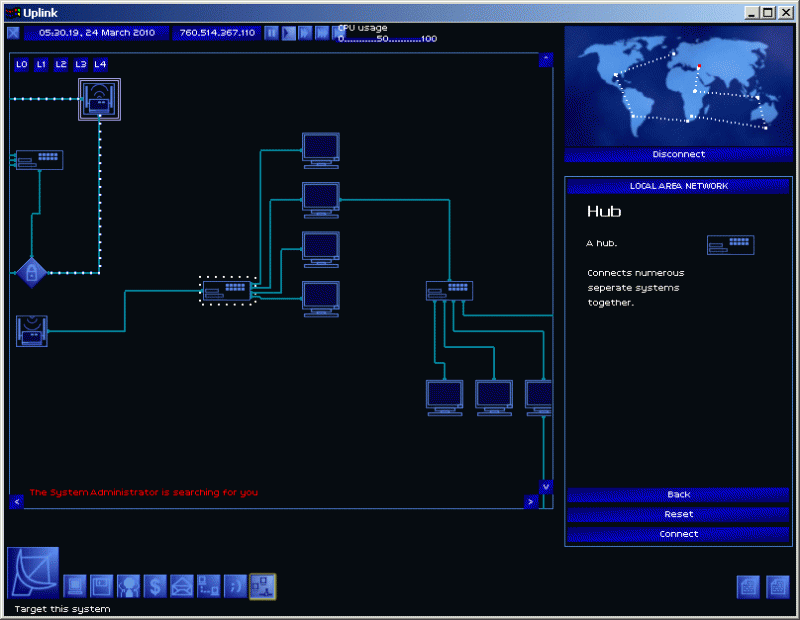Viewport: 800px width, 620px height.
Task: Open the hardware computer icon in bottom toolbar
Action: pos(74,586)
